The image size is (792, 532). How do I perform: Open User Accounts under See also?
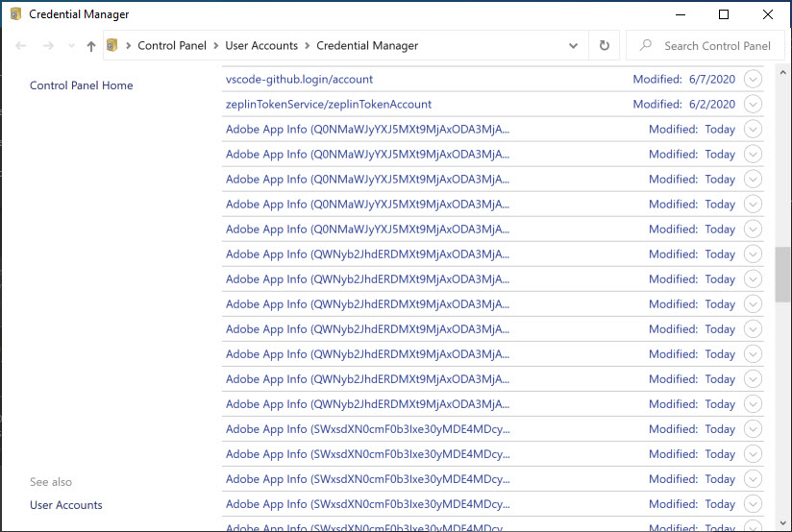click(x=65, y=505)
